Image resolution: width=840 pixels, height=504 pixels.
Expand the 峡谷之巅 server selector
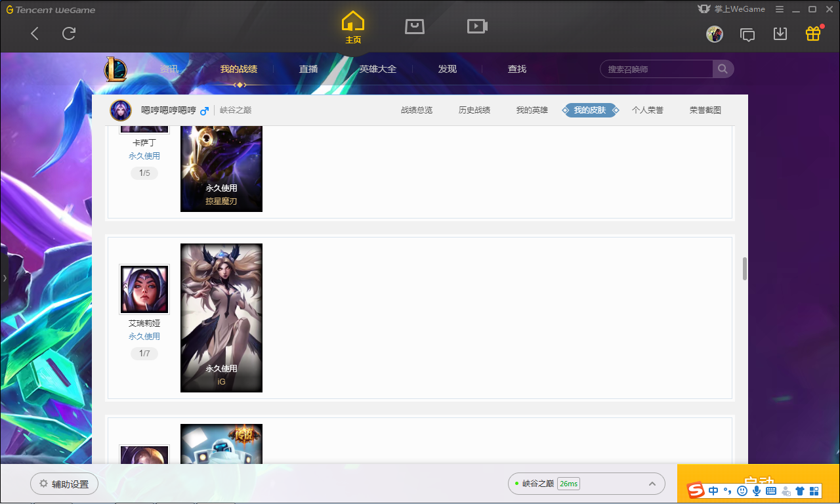[587, 484]
